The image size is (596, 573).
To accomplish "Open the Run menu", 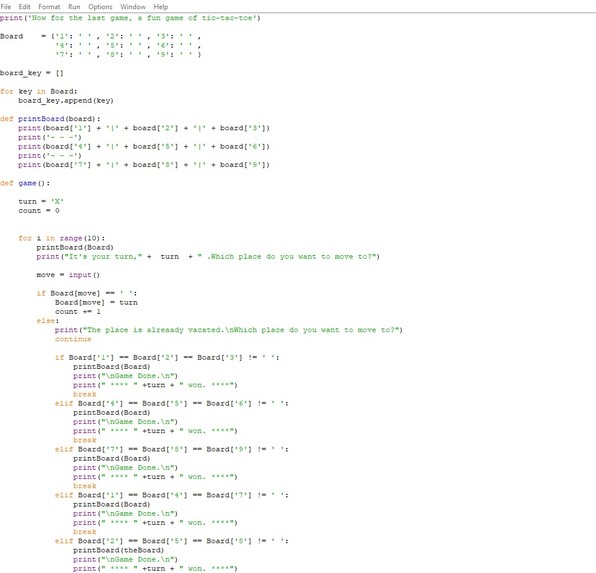I will pyautogui.click(x=74, y=7).
